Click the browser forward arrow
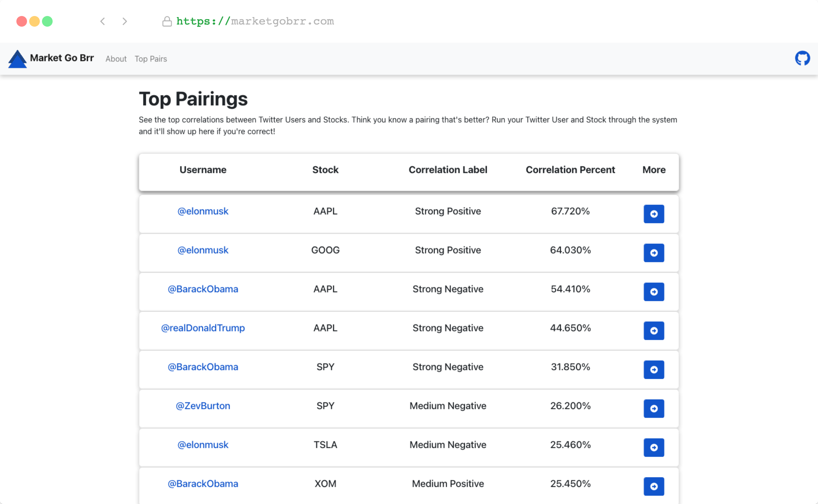The image size is (818, 504). click(124, 21)
